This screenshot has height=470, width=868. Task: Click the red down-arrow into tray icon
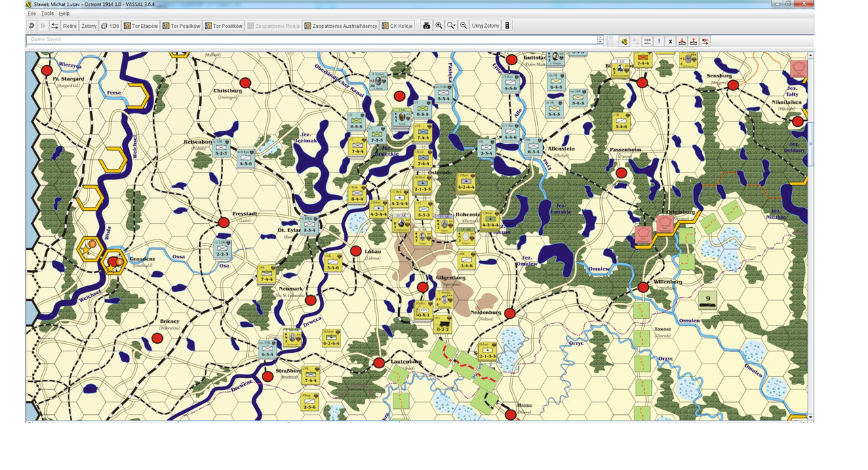tap(682, 41)
